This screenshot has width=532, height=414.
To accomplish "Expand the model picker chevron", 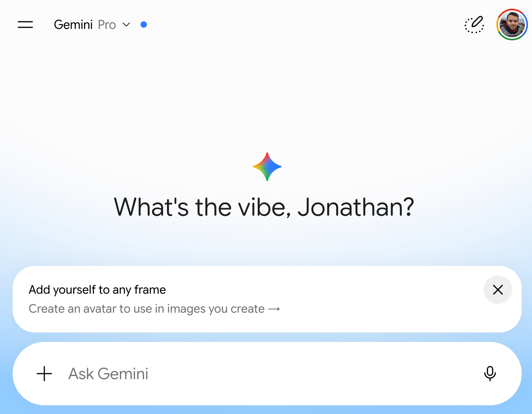I will click(126, 25).
